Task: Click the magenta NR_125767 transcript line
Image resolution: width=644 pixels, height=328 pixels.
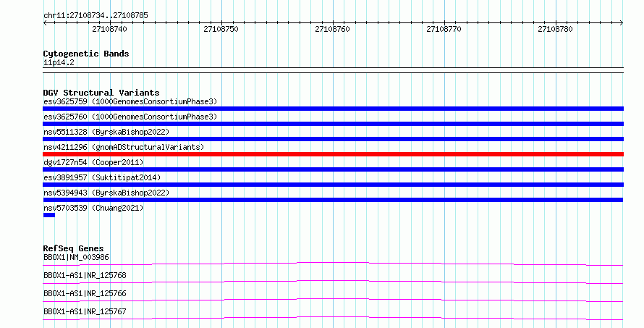Action: pos(333,318)
